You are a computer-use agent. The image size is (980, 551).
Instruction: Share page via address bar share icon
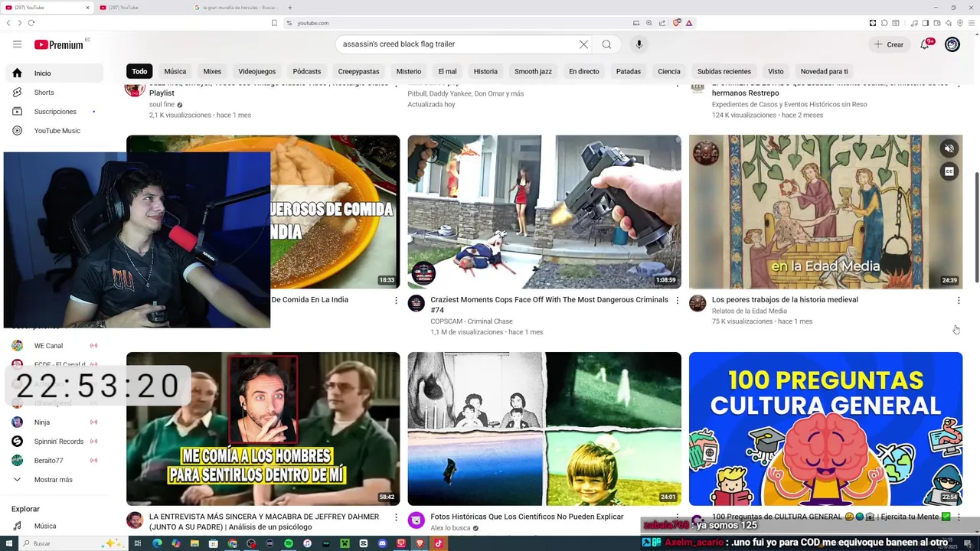(662, 23)
